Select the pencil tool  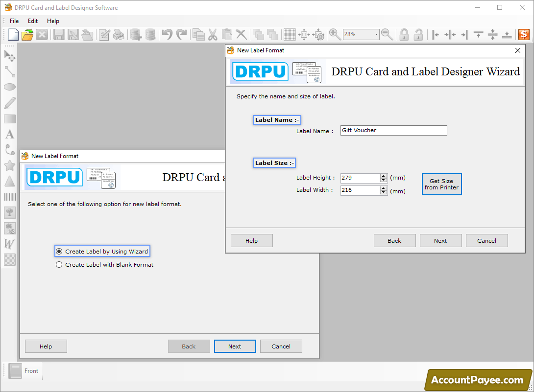(9, 103)
